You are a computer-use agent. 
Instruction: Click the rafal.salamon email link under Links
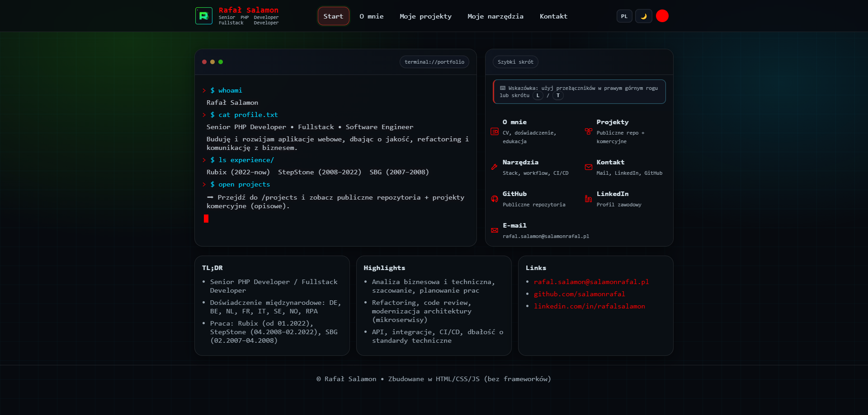point(591,282)
